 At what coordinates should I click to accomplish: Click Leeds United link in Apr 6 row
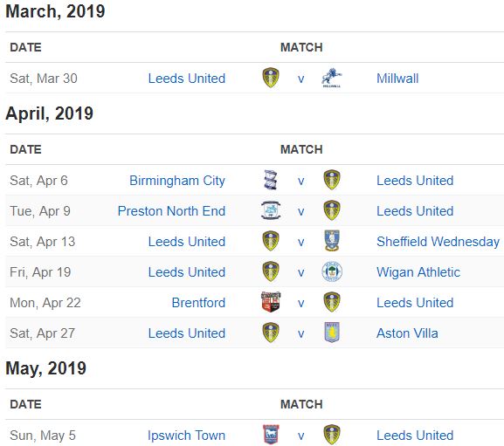click(x=415, y=181)
